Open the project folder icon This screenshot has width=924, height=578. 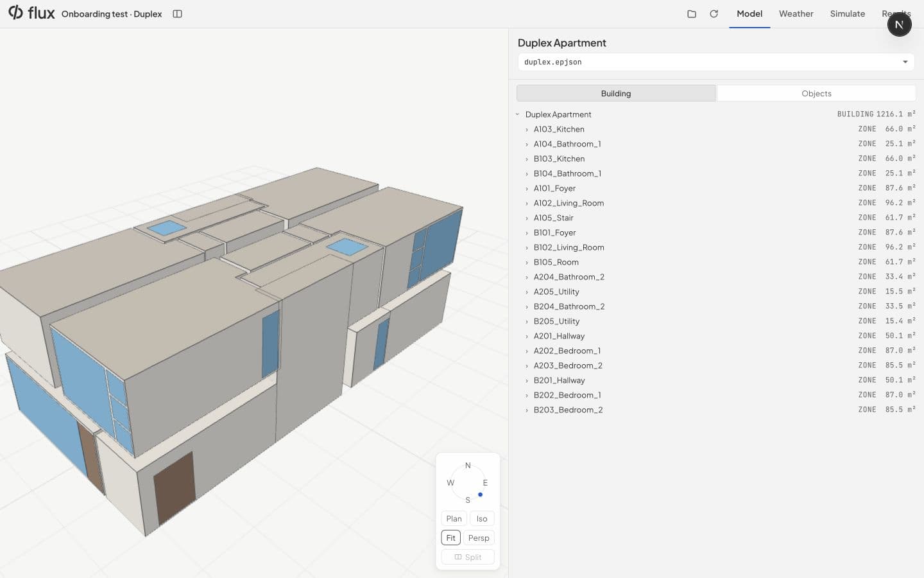(692, 13)
